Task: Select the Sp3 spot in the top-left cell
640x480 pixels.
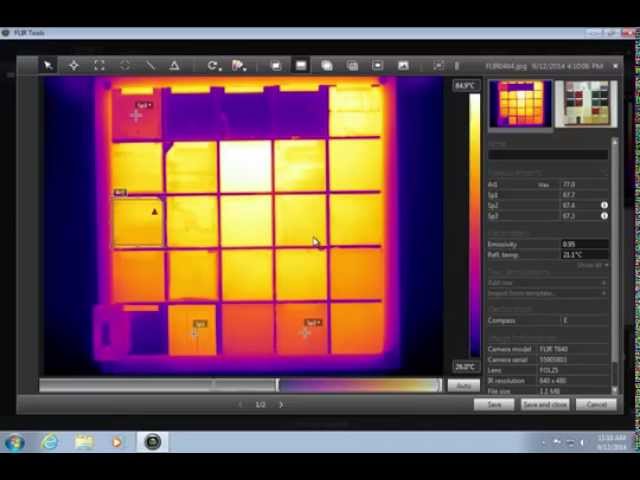Action: click(136, 116)
